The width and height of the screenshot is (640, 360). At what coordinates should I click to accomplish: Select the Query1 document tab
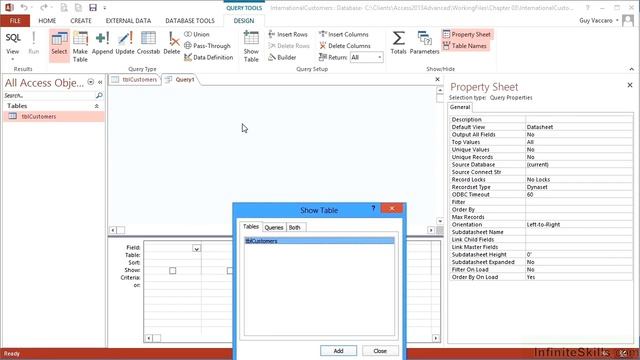coord(180,80)
